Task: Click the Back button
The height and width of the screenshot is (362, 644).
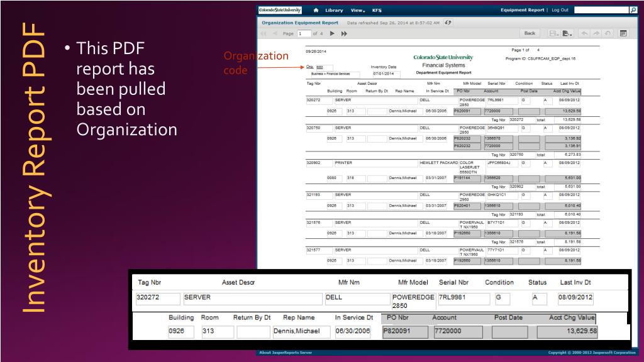Action: (x=530, y=33)
